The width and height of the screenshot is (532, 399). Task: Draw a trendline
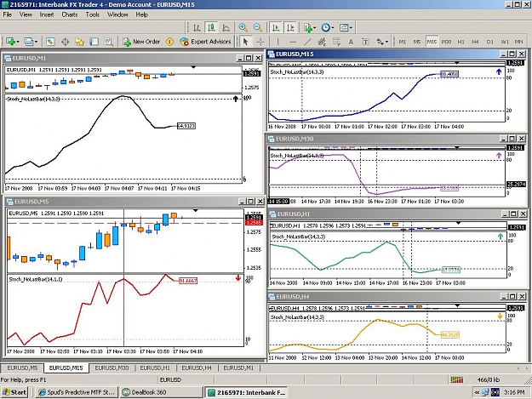[307, 42]
